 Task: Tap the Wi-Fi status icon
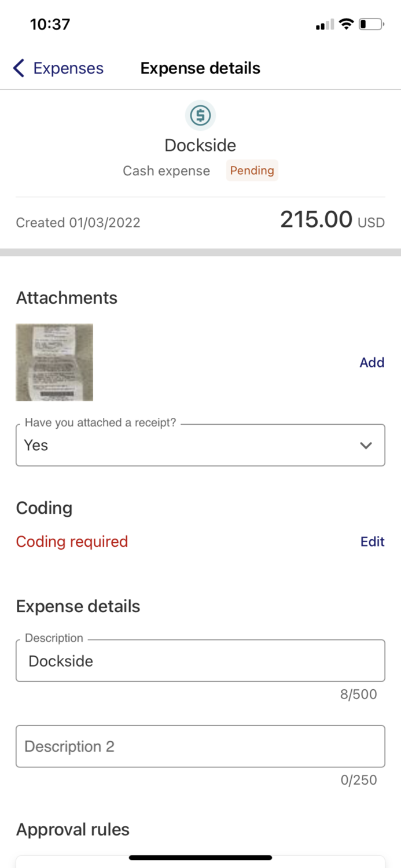point(347,24)
